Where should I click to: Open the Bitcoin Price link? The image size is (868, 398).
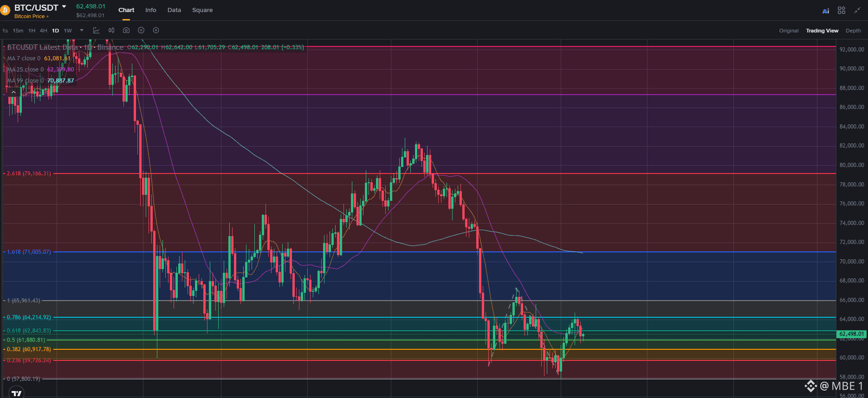(31, 16)
